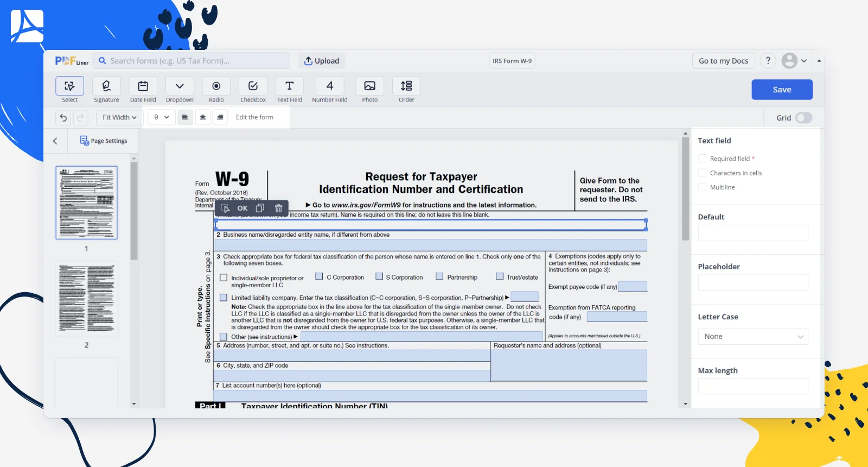Align text center

203,117
